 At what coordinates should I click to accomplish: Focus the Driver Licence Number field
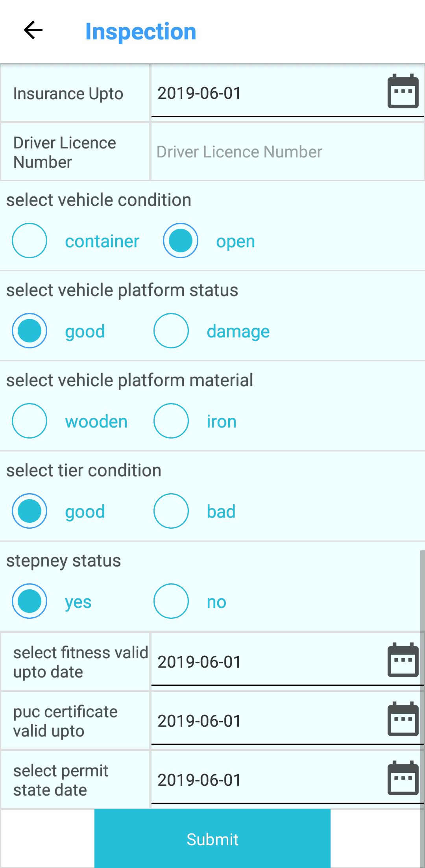[287, 152]
